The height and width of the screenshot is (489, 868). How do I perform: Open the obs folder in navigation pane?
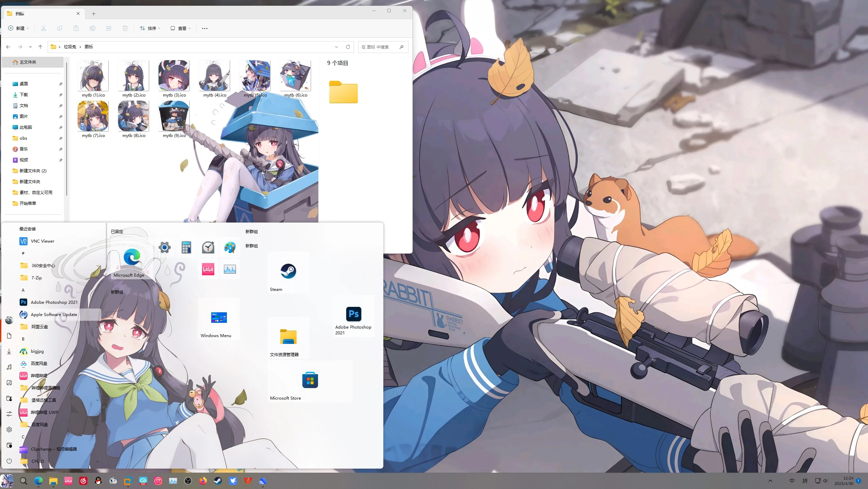point(33,138)
